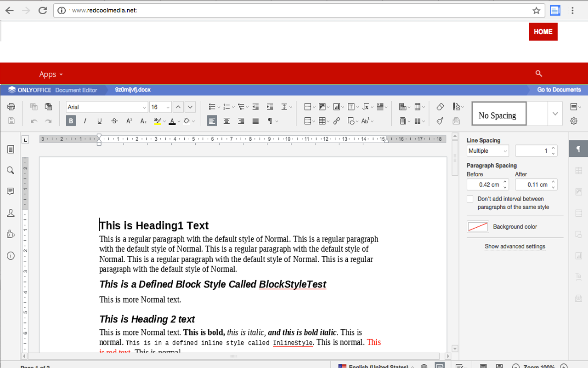Enable Don't add interval between paragraphs checkbox
The width and height of the screenshot is (588, 368).
(x=470, y=199)
